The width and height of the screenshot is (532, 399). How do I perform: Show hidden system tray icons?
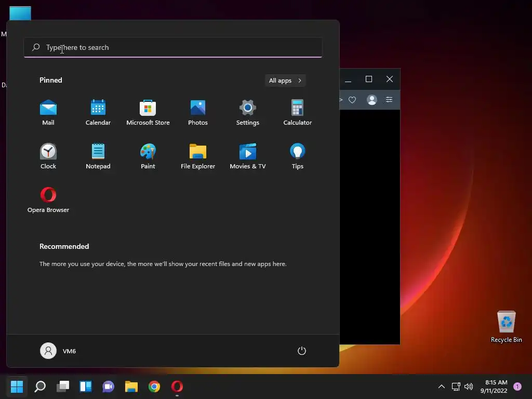[442, 386]
